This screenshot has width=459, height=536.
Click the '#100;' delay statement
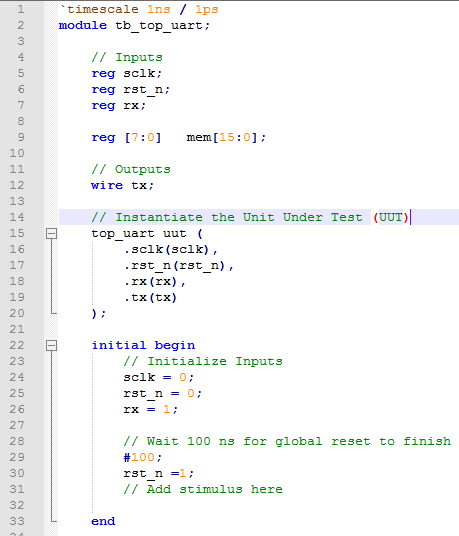pyautogui.click(x=143, y=457)
